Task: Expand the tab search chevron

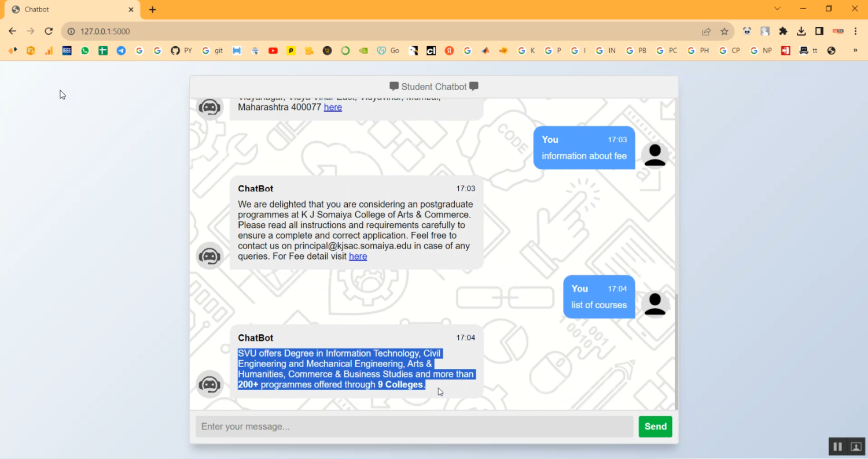Action: [x=777, y=9]
